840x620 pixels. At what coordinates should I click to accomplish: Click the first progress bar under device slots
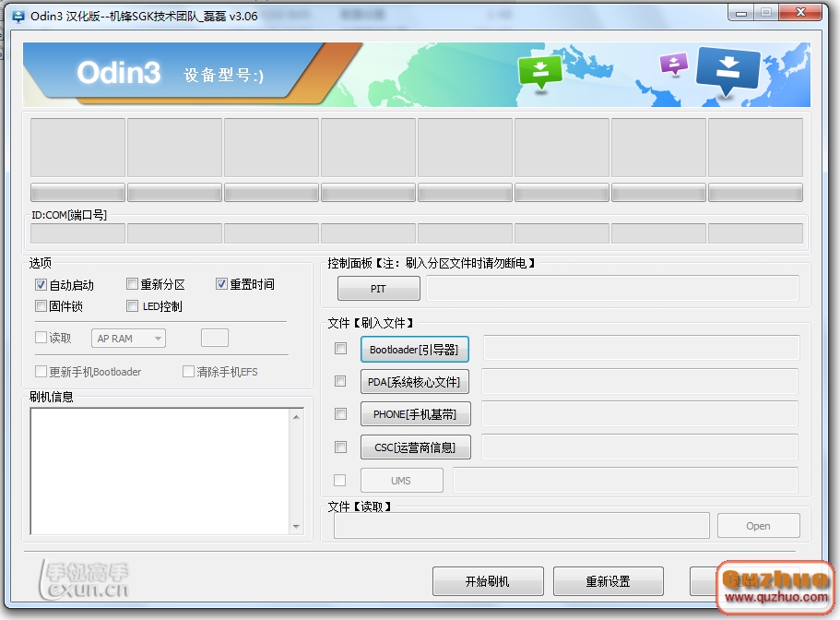click(x=77, y=193)
